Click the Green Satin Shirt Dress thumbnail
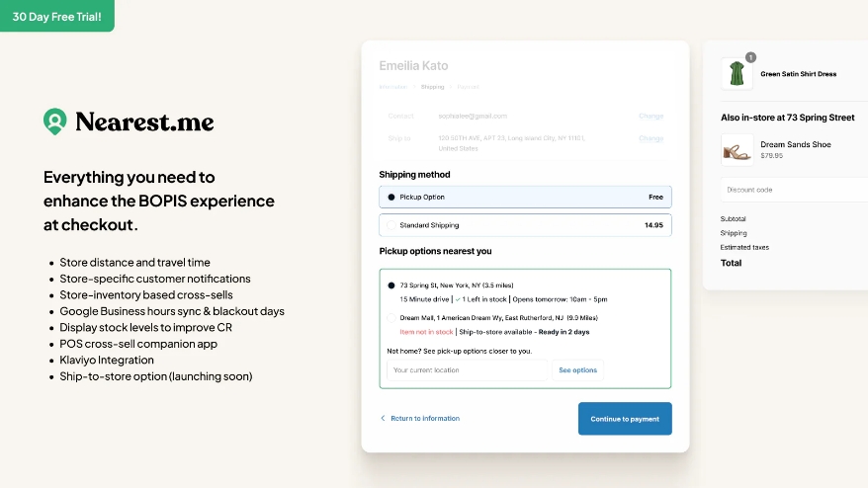868x488 pixels. [737, 74]
